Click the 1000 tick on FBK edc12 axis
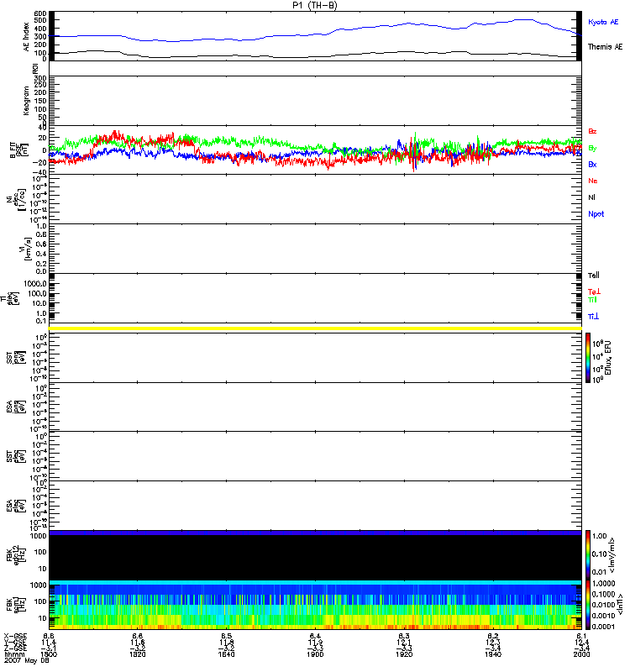The width and height of the screenshot is (630, 672). tap(39, 536)
